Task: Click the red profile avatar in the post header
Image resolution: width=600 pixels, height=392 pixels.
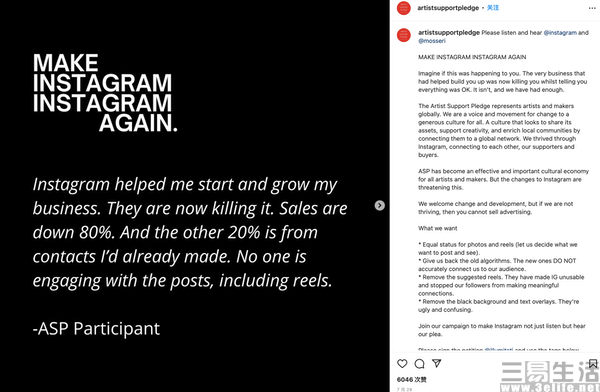Action: (404, 8)
